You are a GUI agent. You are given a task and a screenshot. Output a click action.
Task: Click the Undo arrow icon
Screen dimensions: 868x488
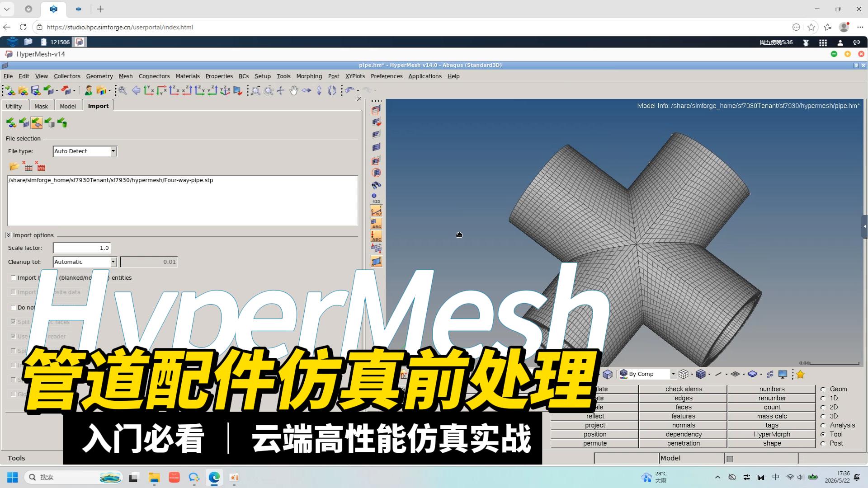349,91
